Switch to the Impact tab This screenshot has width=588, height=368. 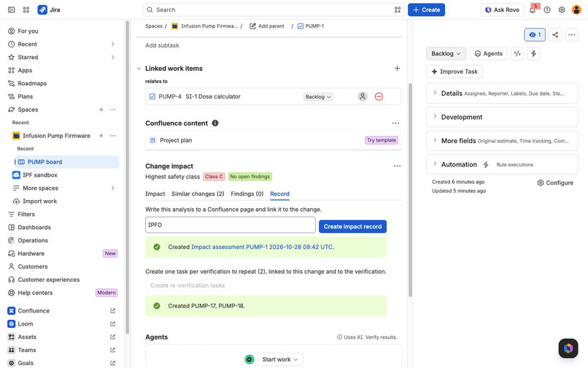point(155,193)
